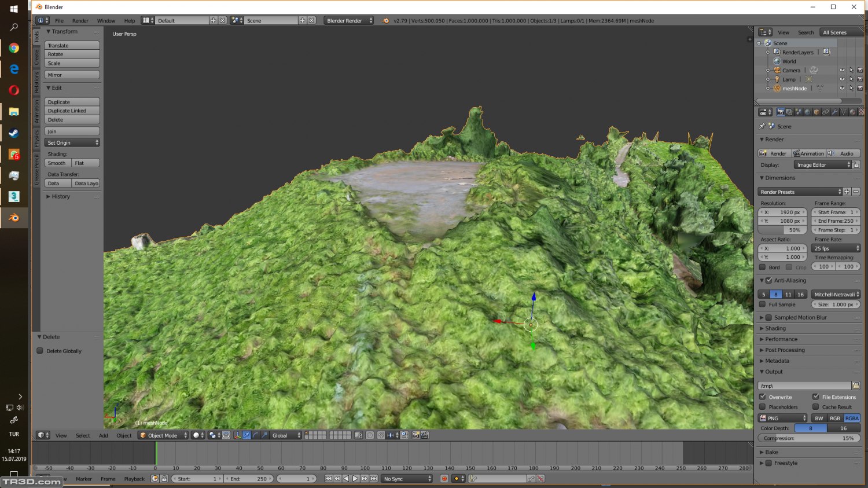
Task: Expand the Shading panel
Action: [x=775, y=328]
